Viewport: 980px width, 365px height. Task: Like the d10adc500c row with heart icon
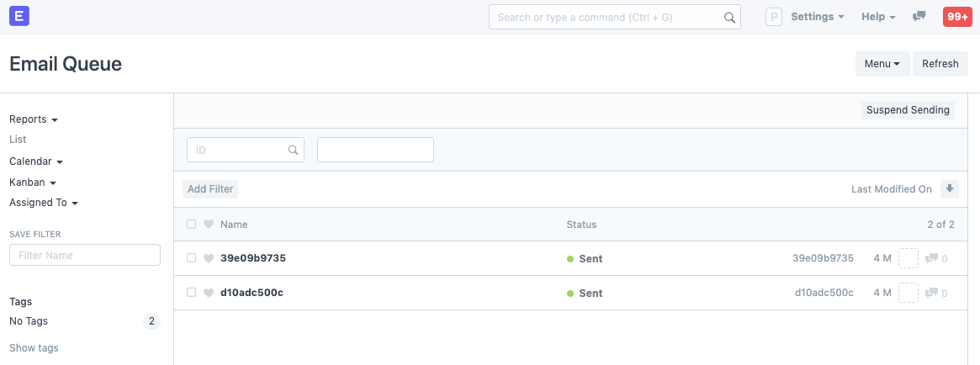(209, 294)
